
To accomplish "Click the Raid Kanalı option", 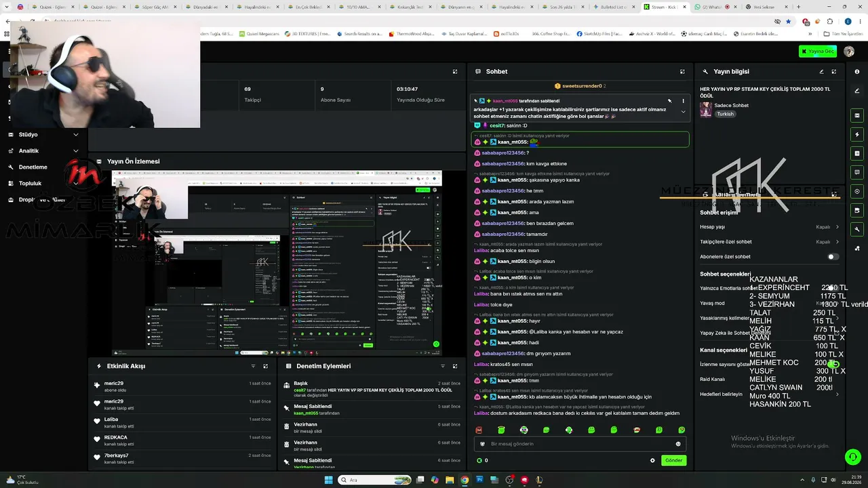I will click(x=712, y=379).
